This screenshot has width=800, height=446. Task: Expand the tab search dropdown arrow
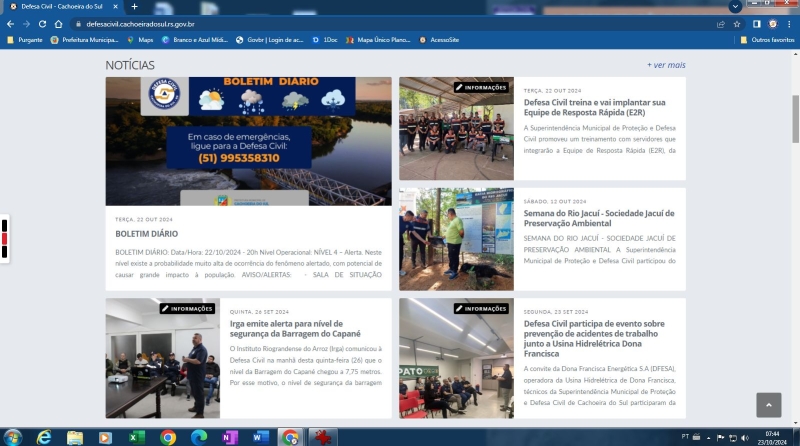pyautogui.click(x=735, y=6)
